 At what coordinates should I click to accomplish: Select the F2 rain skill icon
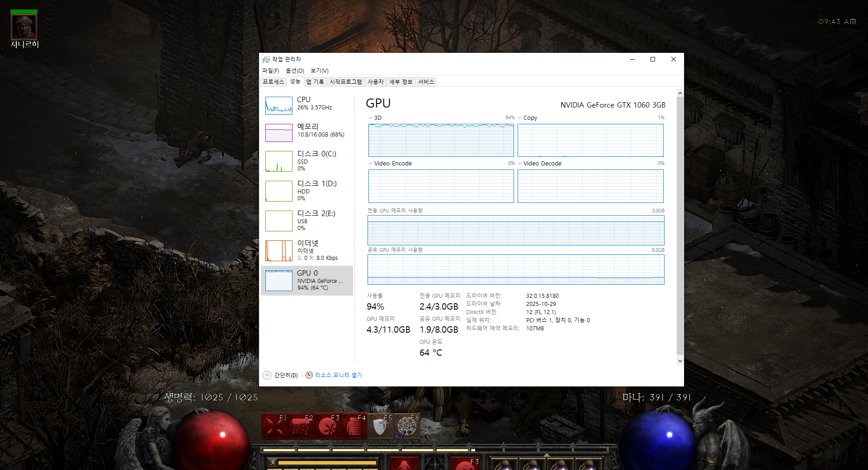[301, 426]
